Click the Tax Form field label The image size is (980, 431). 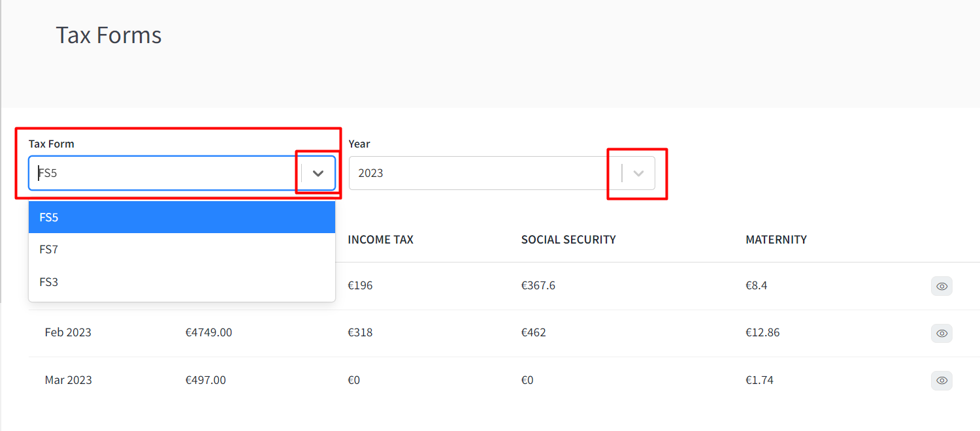[x=52, y=144]
